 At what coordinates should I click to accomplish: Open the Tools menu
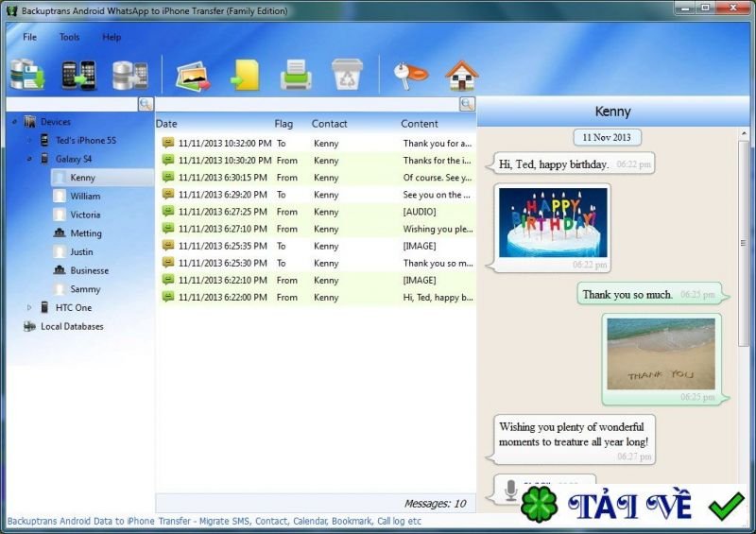tap(69, 37)
